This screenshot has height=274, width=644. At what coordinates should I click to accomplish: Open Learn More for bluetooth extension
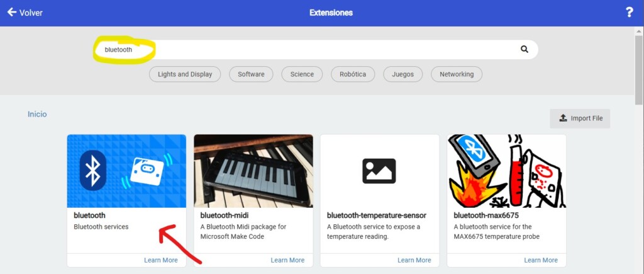point(161,260)
